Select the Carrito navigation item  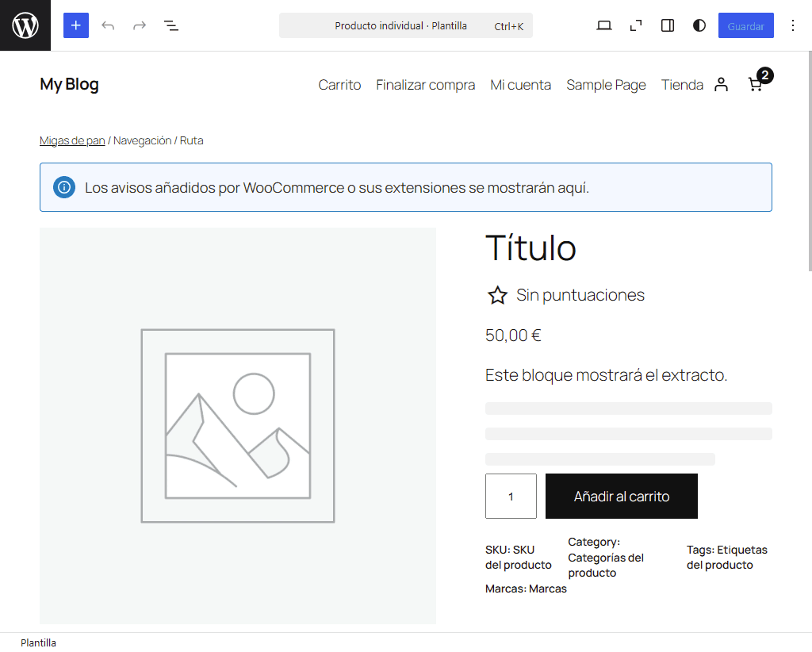(x=339, y=85)
